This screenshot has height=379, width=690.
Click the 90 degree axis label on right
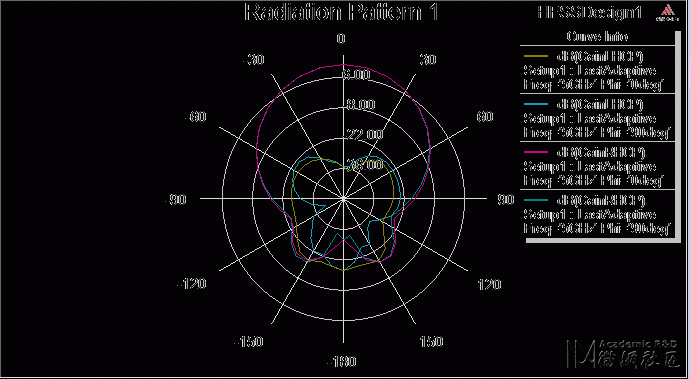(506, 199)
